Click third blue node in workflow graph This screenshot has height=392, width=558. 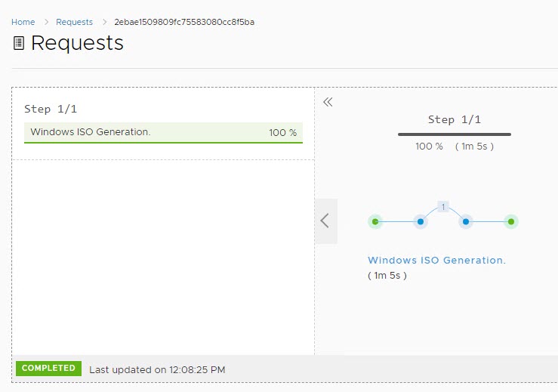[x=466, y=221]
